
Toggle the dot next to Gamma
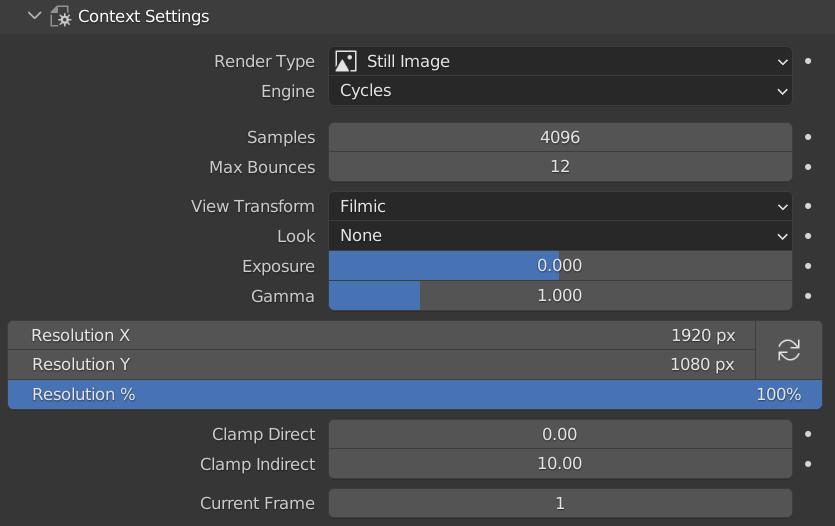click(808, 296)
